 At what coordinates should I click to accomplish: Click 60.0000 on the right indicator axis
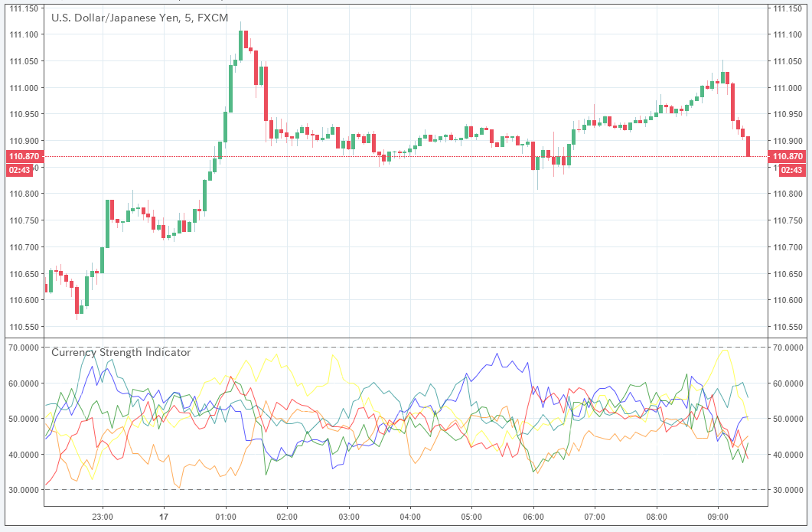click(788, 383)
